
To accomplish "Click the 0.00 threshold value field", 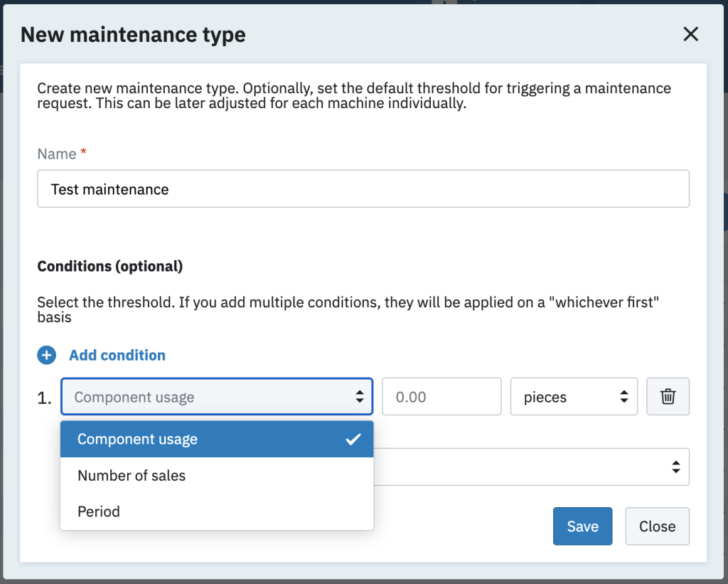I will tap(441, 397).
